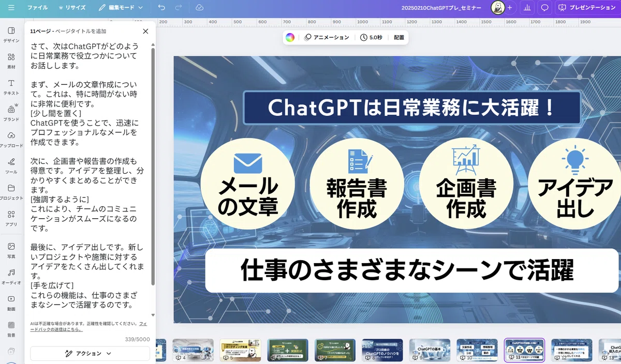The width and height of the screenshot is (621, 364).
Task: Select the 仕事のさまざまなシーンで活躍 banner text
Action: click(x=407, y=271)
